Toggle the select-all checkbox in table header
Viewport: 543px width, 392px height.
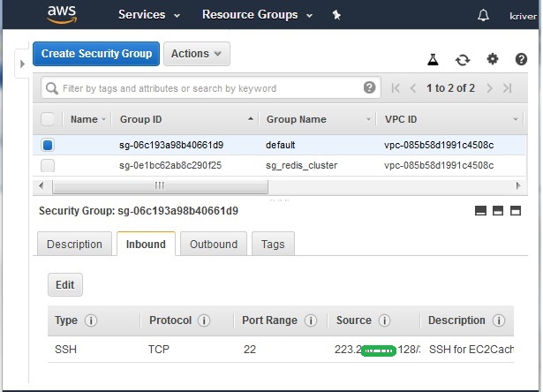[x=48, y=119]
